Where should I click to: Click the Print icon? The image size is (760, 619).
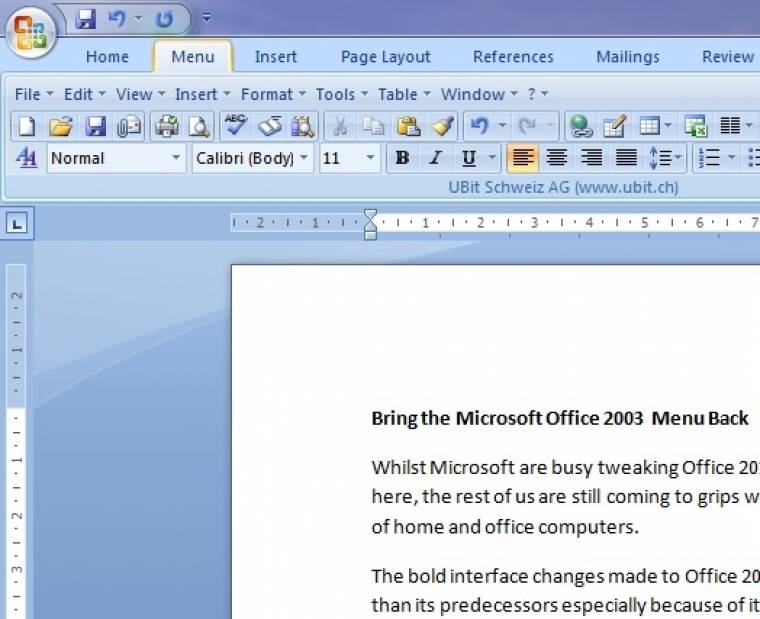pos(166,126)
